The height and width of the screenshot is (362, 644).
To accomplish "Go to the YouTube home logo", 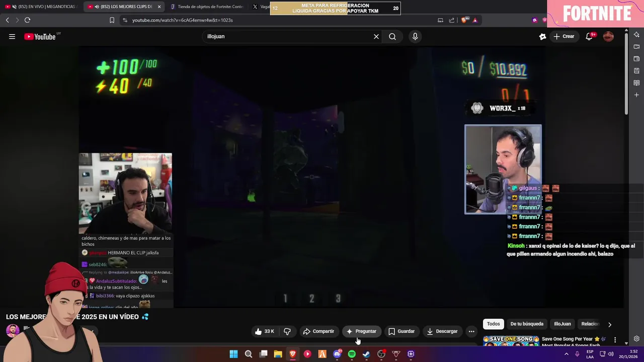I will [40, 36].
